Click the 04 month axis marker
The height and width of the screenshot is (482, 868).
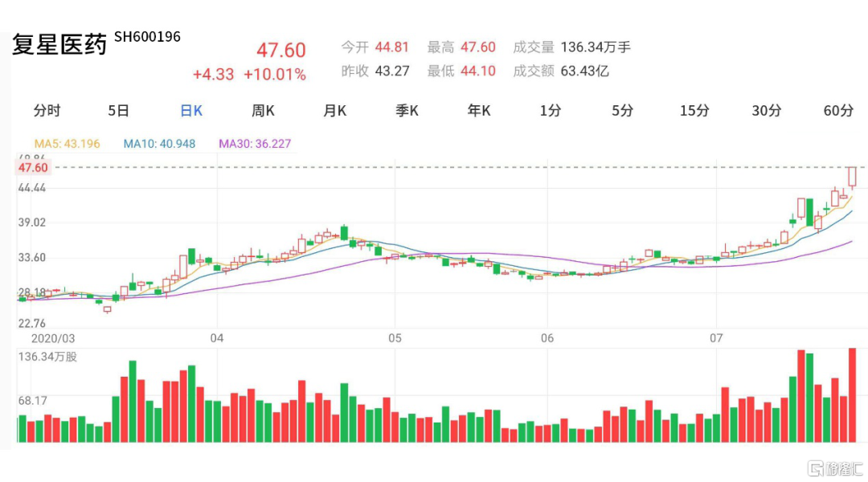click(x=217, y=338)
